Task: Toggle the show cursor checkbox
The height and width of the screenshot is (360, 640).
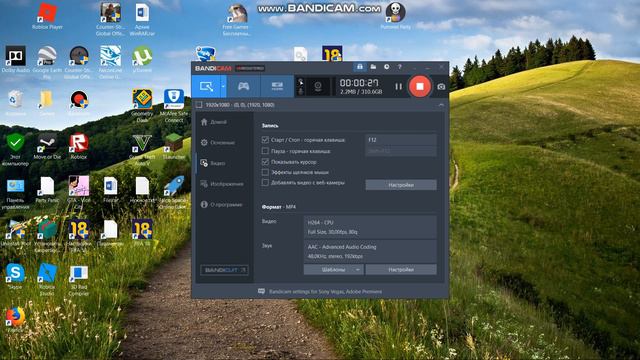Action: click(x=265, y=162)
